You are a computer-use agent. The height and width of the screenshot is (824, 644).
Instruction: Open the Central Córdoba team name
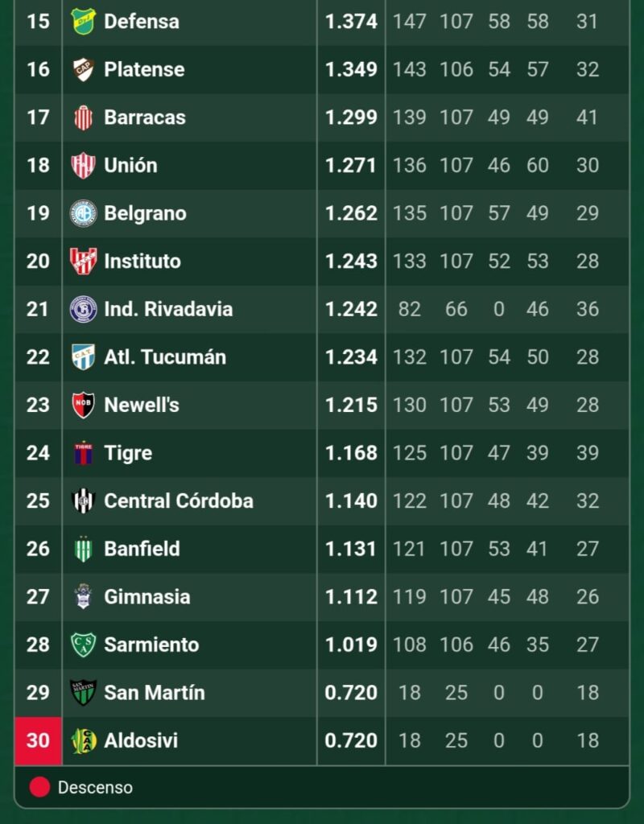pos(179,501)
